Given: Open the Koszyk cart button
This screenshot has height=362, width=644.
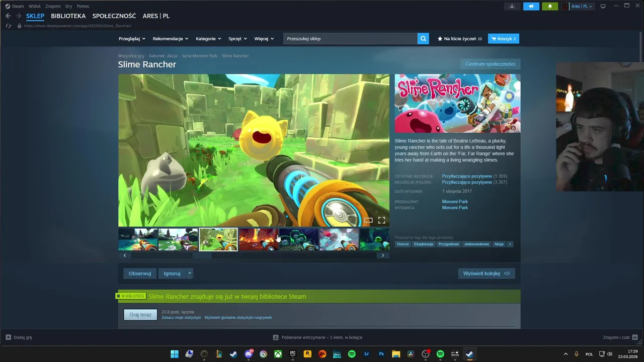Looking at the screenshot, I should click(504, 39).
